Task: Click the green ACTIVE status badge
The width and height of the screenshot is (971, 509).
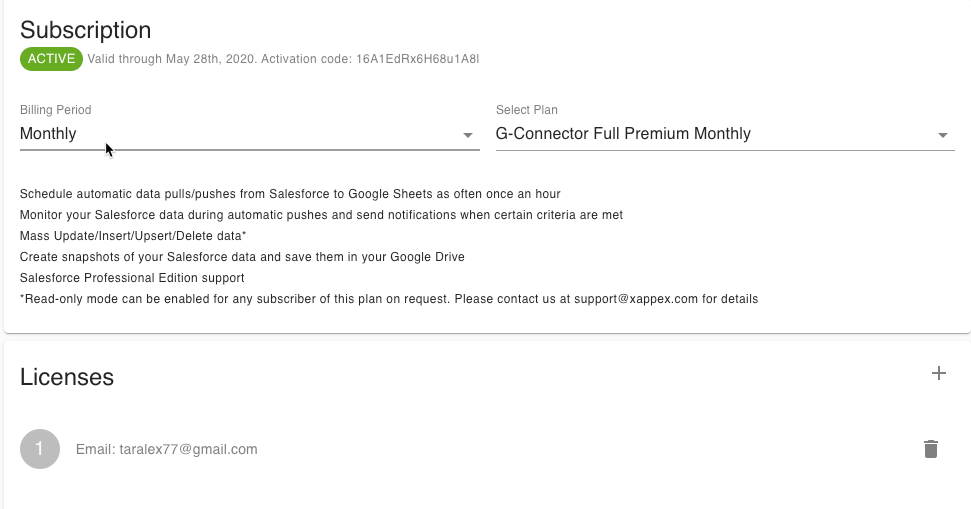Action: [x=51, y=59]
